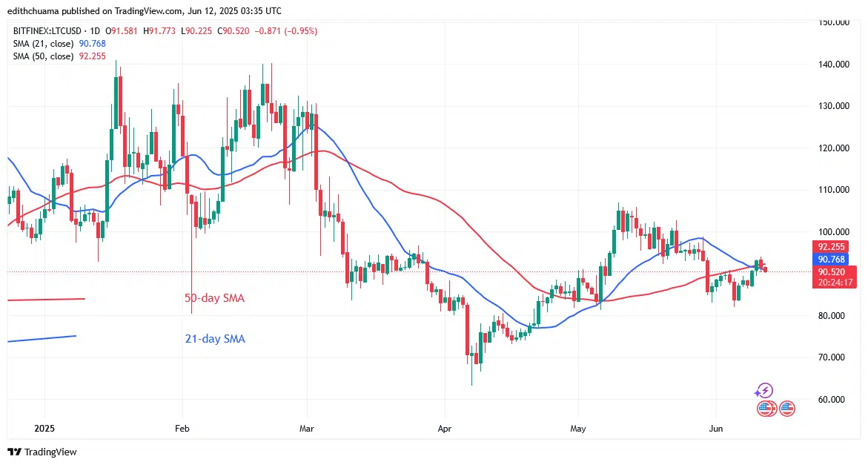Click the 1D timeframe in chart header
Viewport: 868px width, 465px height.
click(x=94, y=30)
